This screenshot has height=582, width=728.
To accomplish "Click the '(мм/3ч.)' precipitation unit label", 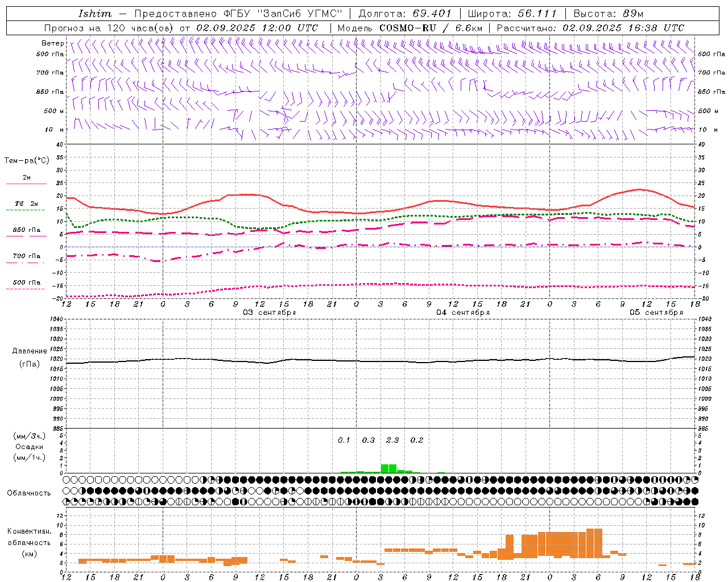I will [x=30, y=436].
